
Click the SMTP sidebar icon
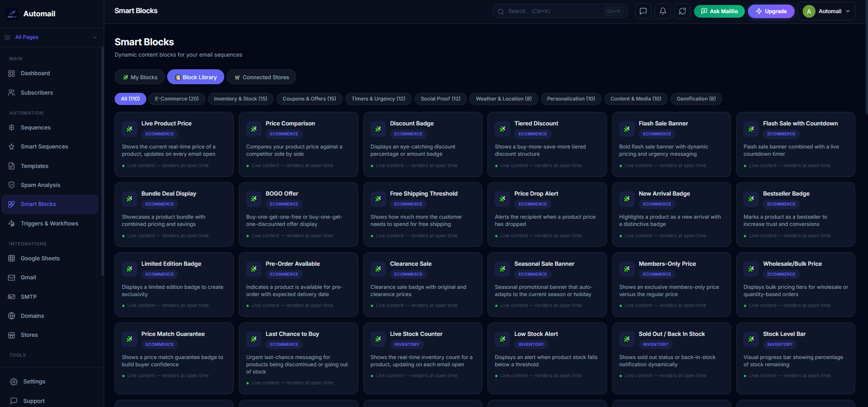coord(12,297)
